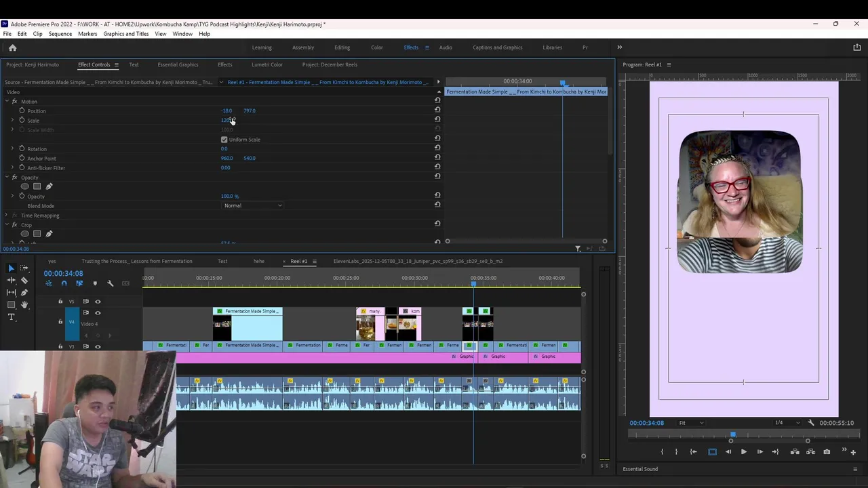Switch to the Lumetri Color tab
The image size is (868, 488).
[x=267, y=64]
